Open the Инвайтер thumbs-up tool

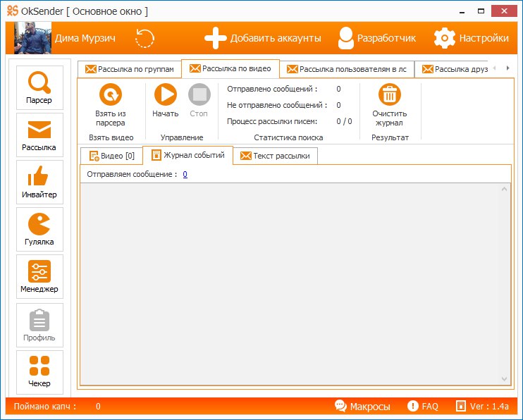click(39, 182)
